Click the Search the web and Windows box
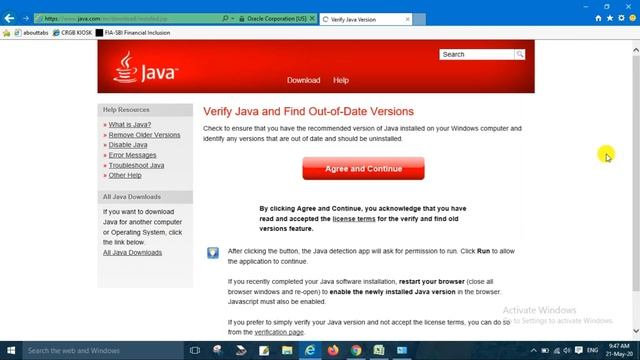 click(103, 351)
